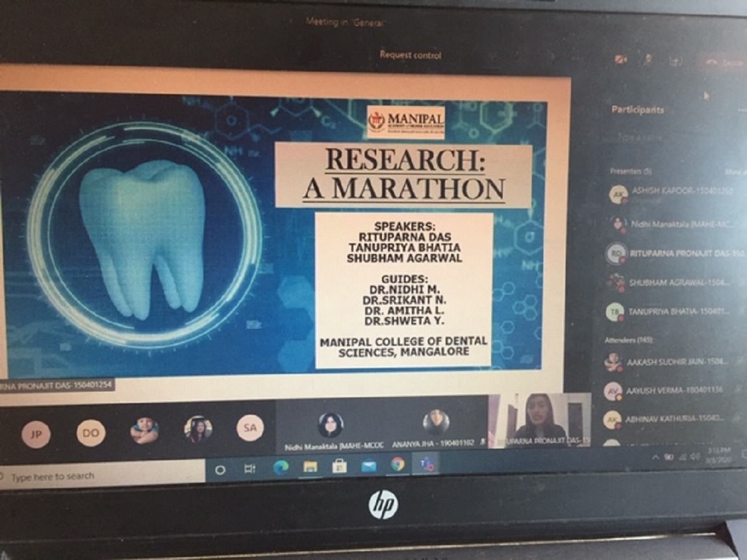Open File Explorer from the taskbar

point(310,466)
